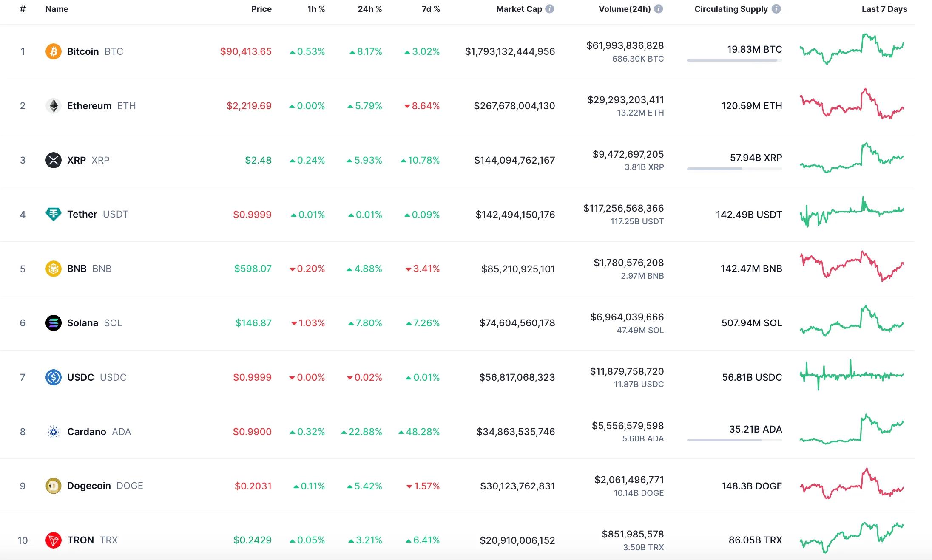Viewport: 932px width, 560px height.
Task: Open the USDC coin name link
Action: pyautogui.click(x=80, y=377)
